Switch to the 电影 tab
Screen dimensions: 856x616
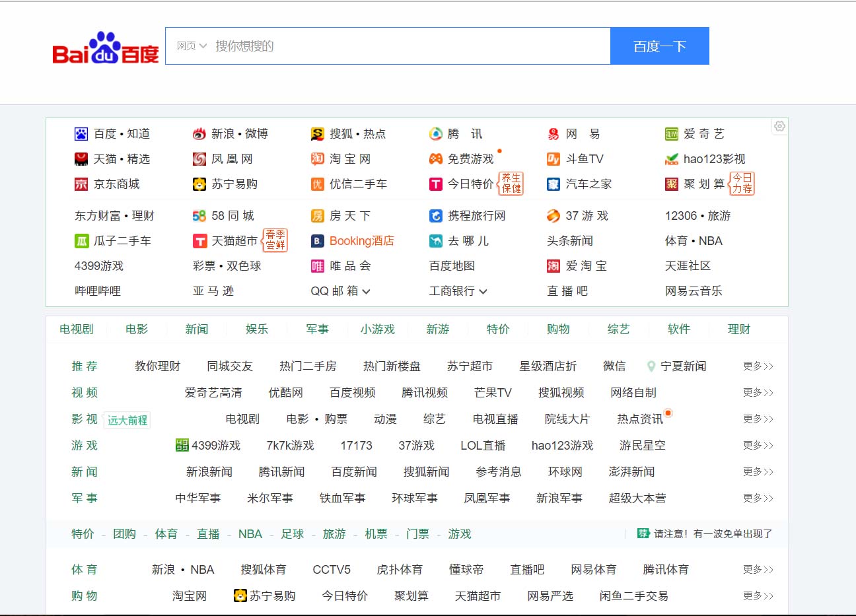137,329
